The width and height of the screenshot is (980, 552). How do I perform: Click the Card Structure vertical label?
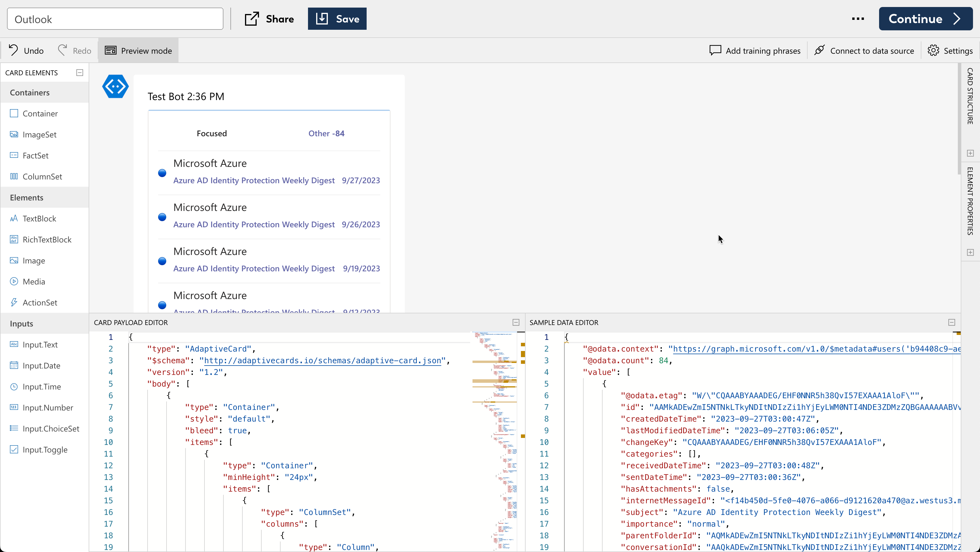[x=970, y=96]
